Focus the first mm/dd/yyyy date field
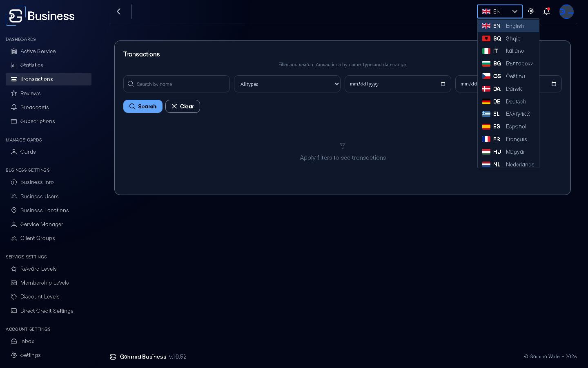This screenshot has height=368, width=588. click(398, 84)
